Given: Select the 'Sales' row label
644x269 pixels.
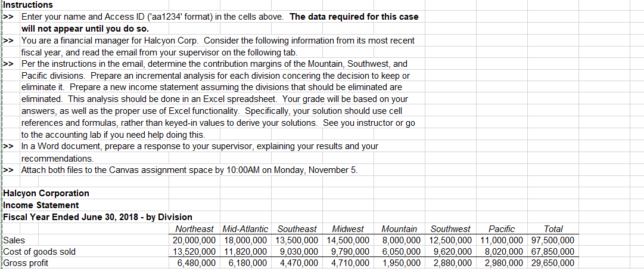Looking at the screenshot, I should point(14,240).
